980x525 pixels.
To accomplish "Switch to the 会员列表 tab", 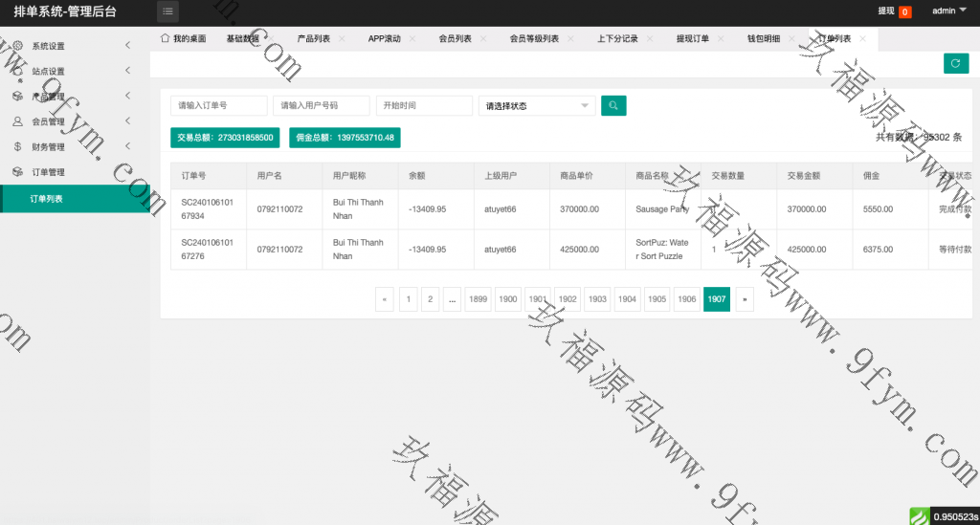I will pos(455,39).
